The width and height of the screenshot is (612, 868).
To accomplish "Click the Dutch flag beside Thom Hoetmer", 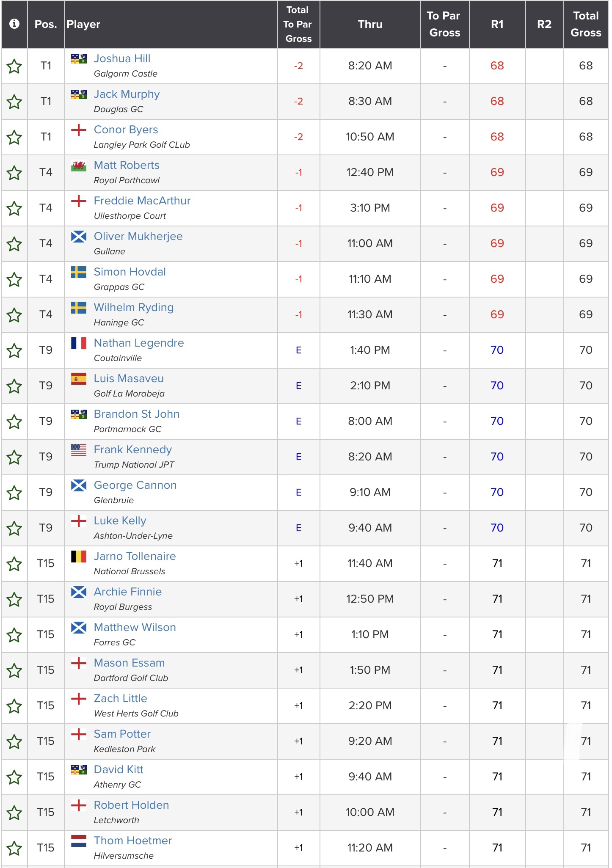I will (79, 841).
